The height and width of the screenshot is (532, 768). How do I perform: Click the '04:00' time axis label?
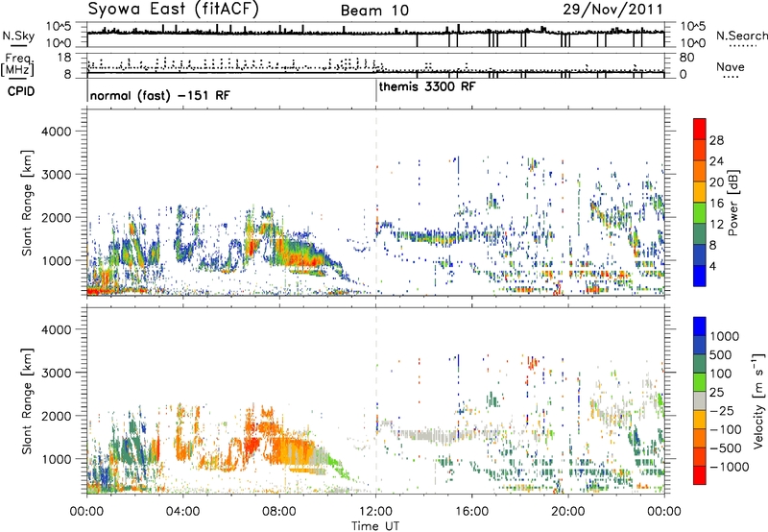(183, 512)
